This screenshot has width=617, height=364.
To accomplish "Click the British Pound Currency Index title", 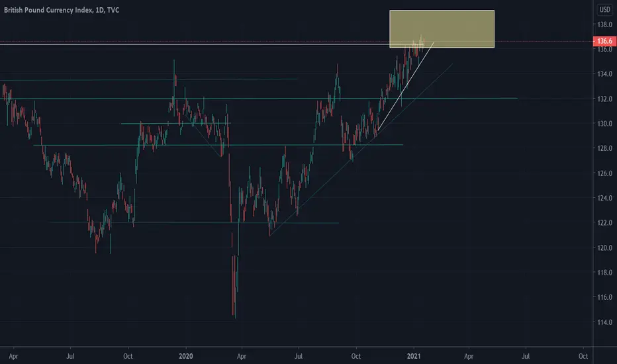I will 62,10.
